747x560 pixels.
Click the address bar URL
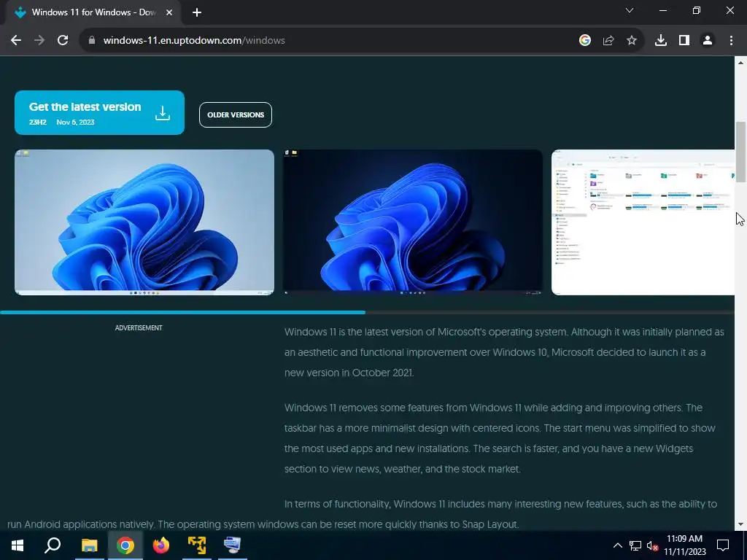tap(194, 41)
